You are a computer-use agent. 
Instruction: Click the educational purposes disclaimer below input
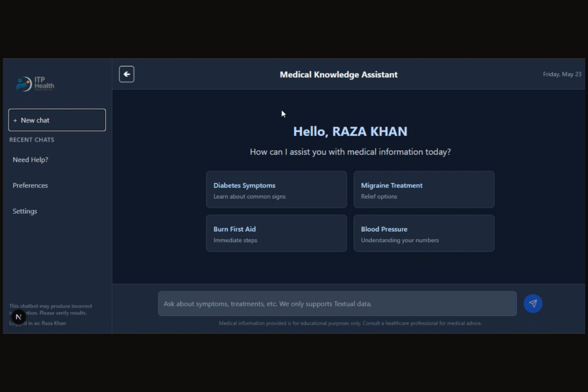[x=350, y=323]
